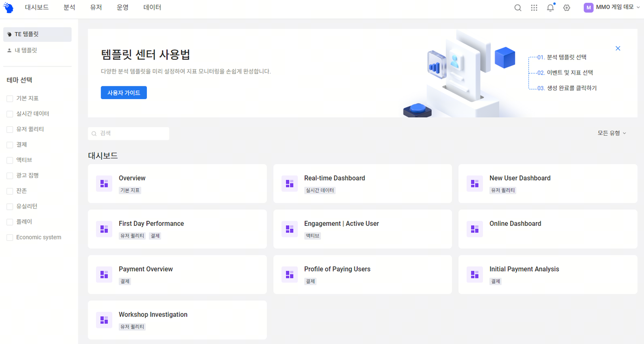644x344 pixels.
Task: Close the template center guide banner
Action: click(618, 48)
